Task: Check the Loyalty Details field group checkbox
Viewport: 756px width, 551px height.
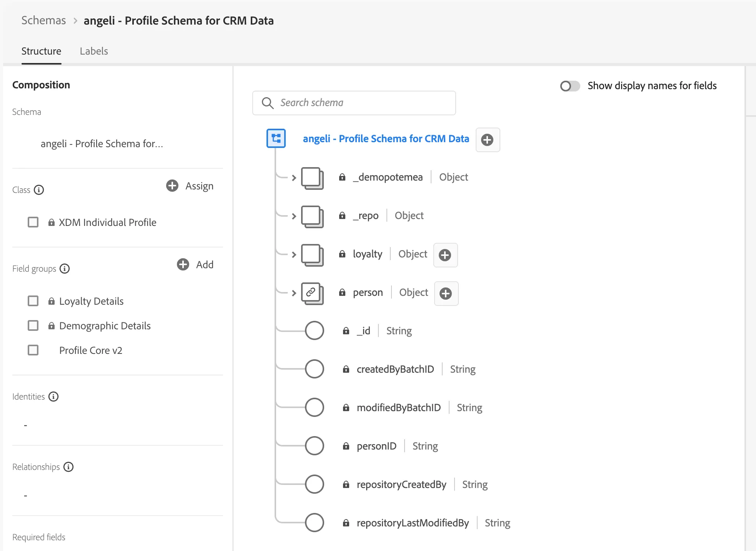Action: [33, 301]
